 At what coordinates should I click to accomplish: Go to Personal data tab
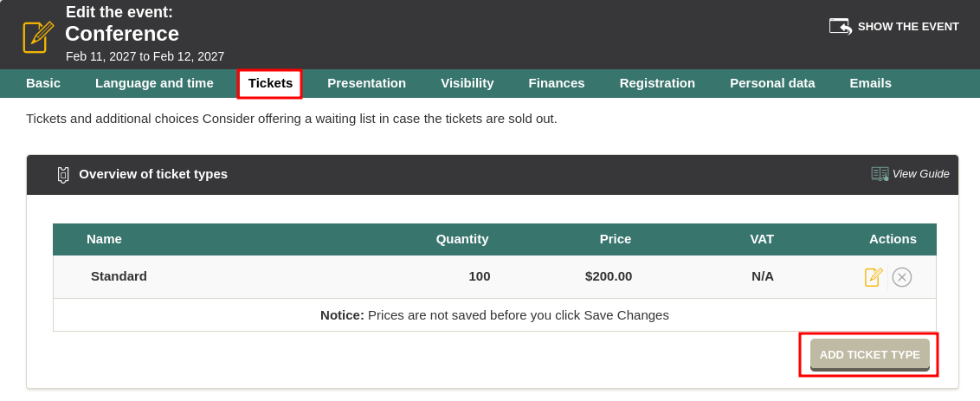tap(772, 83)
